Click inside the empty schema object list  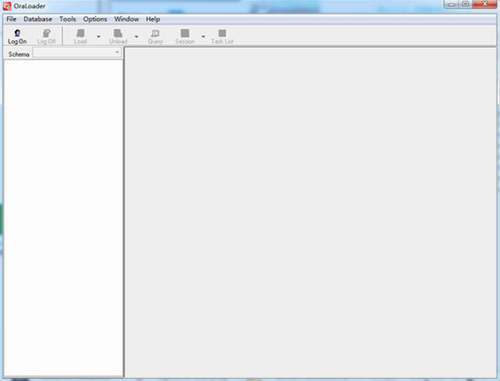point(63,218)
